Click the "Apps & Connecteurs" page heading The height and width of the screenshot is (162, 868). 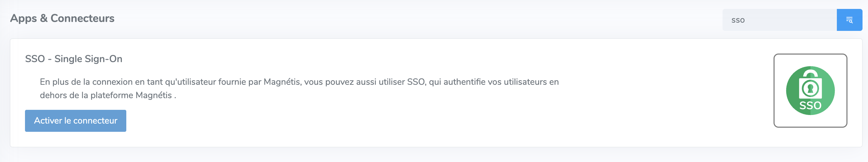tap(62, 18)
